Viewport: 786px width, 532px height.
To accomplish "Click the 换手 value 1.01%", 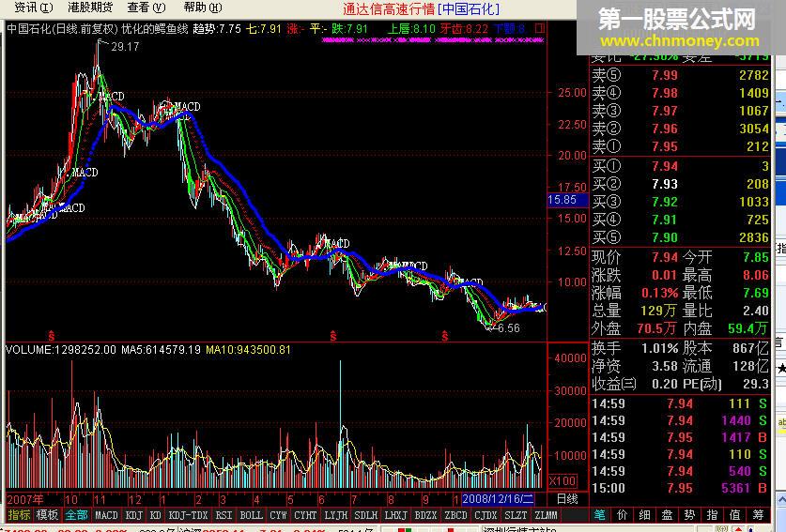I will pyautogui.click(x=659, y=348).
